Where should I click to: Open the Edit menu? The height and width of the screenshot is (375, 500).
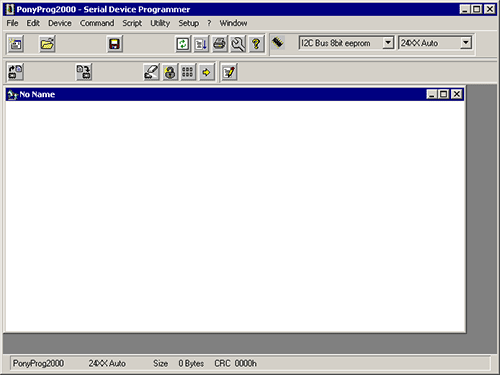click(33, 23)
